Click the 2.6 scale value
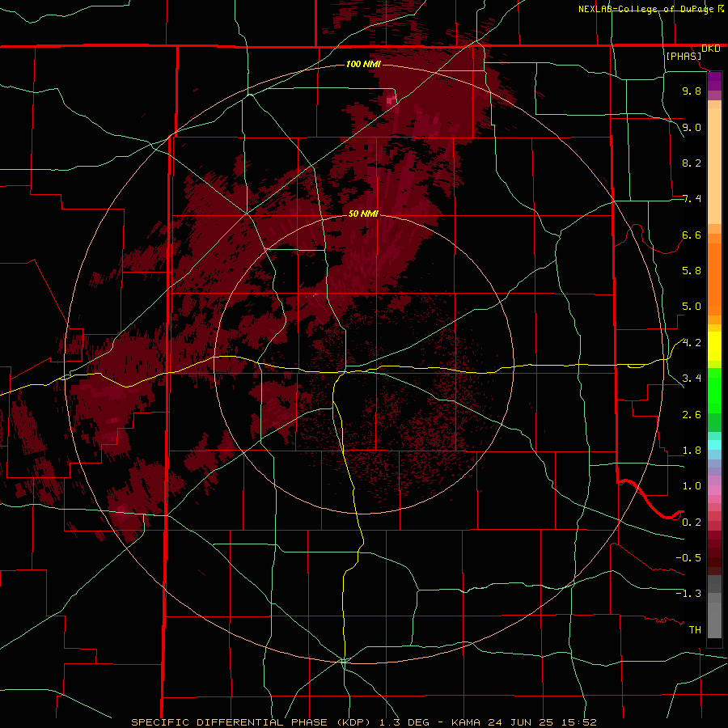This screenshot has width=728, height=728. tap(692, 415)
